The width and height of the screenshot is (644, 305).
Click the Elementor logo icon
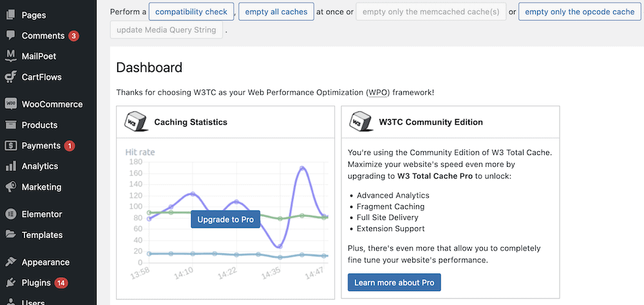click(x=11, y=214)
